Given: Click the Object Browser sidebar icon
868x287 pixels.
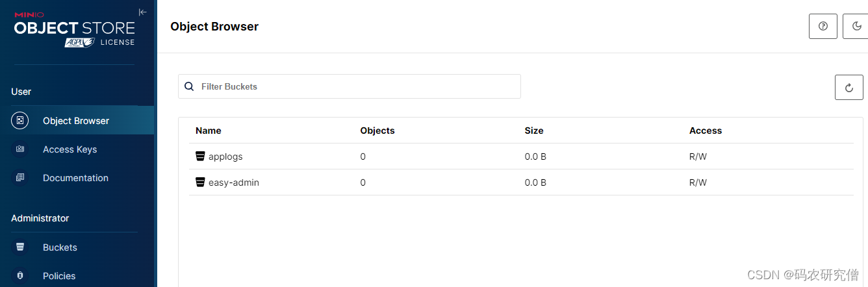Looking at the screenshot, I should [20, 121].
